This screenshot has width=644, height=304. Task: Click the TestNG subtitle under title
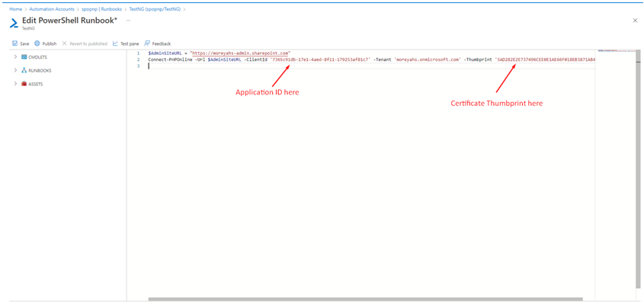click(27, 29)
